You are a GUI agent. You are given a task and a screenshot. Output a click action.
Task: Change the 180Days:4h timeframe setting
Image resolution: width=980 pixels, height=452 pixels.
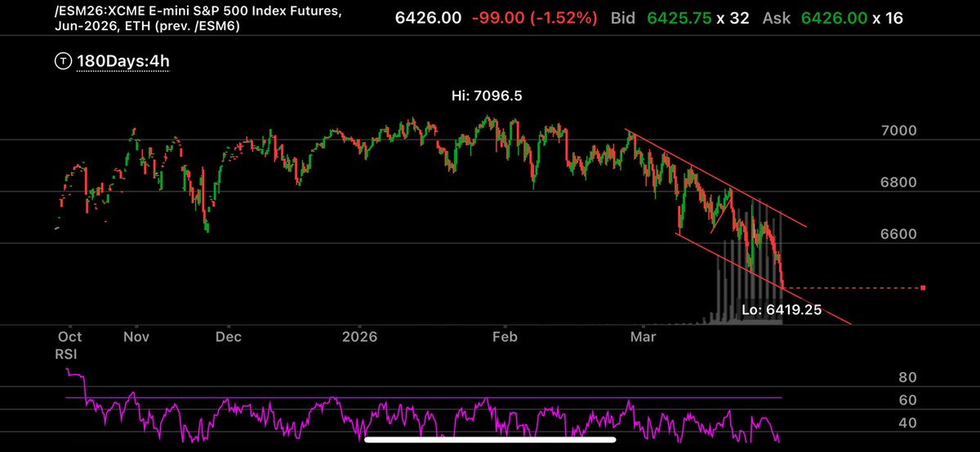coord(123,61)
